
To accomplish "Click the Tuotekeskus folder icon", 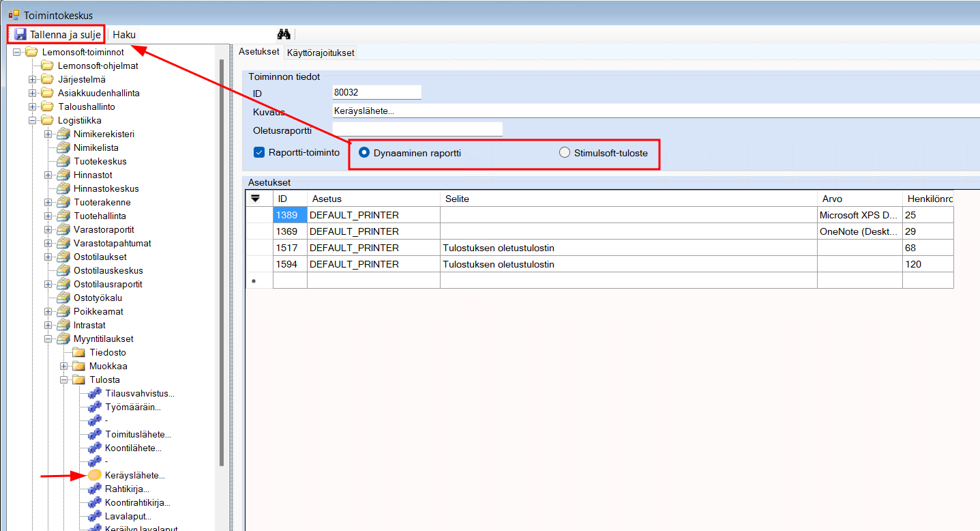I will click(63, 161).
